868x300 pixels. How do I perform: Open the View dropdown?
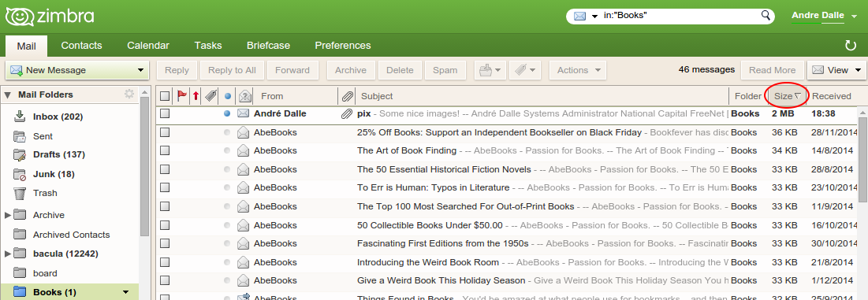point(836,70)
